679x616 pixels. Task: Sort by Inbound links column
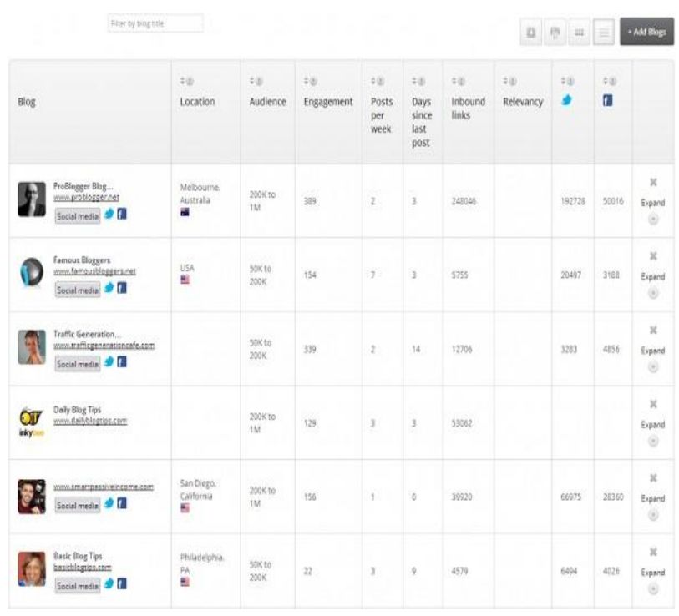click(x=454, y=82)
